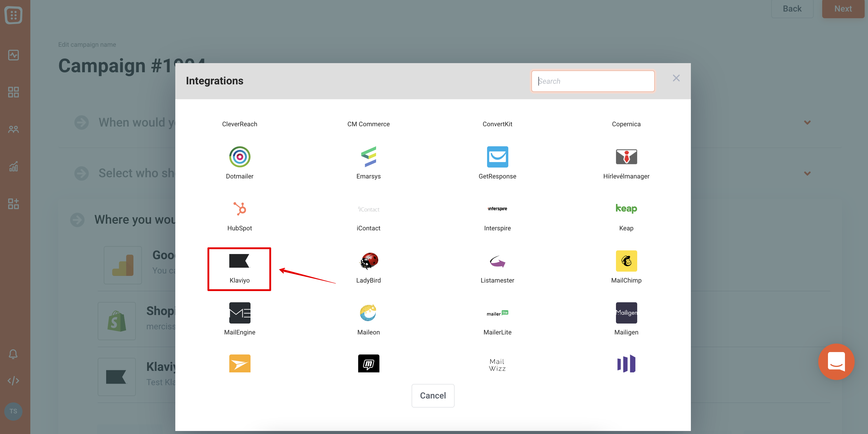The height and width of the screenshot is (434, 868).
Task: Choose the LadyBird ladybug icon
Action: pyautogui.click(x=368, y=261)
